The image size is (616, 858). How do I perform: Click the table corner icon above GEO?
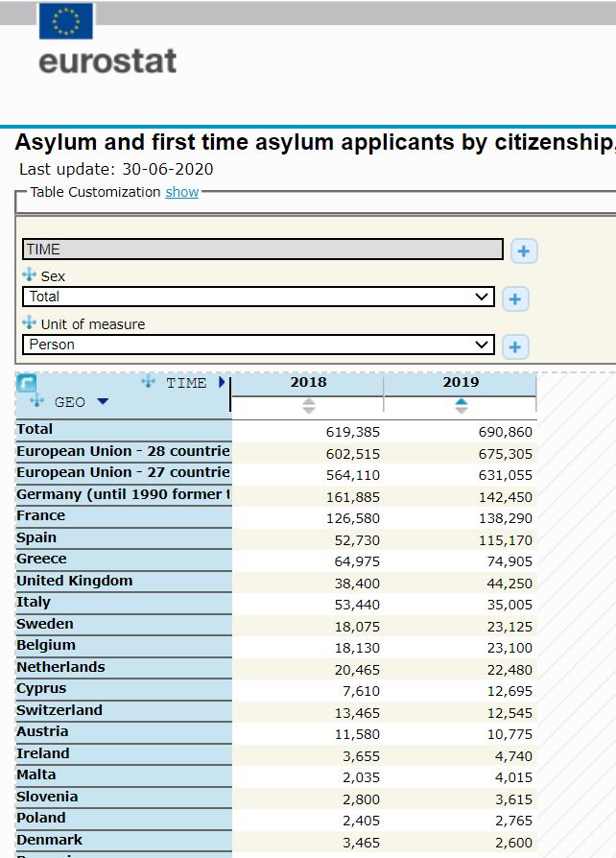click(26, 383)
